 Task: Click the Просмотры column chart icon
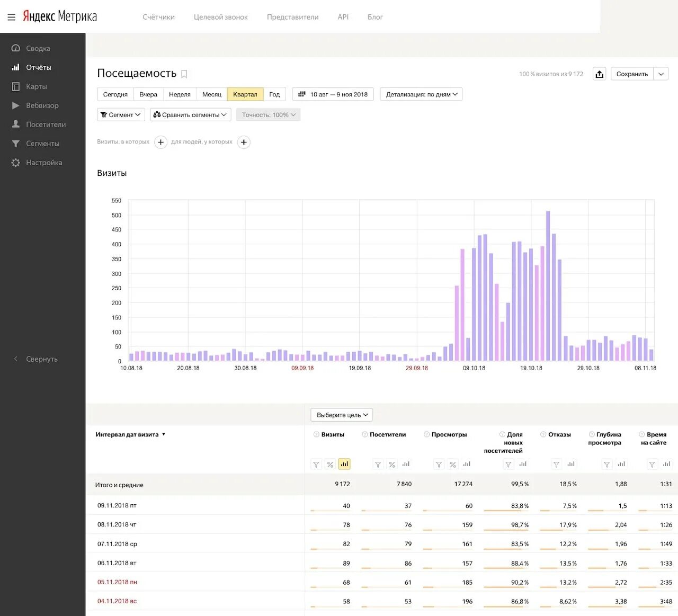(467, 465)
